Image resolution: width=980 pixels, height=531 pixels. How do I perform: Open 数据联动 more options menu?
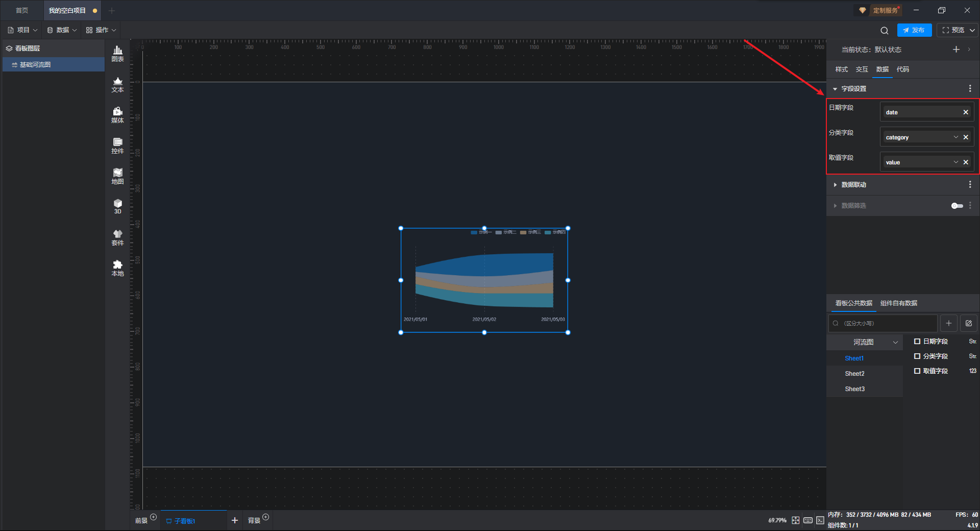click(970, 184)
